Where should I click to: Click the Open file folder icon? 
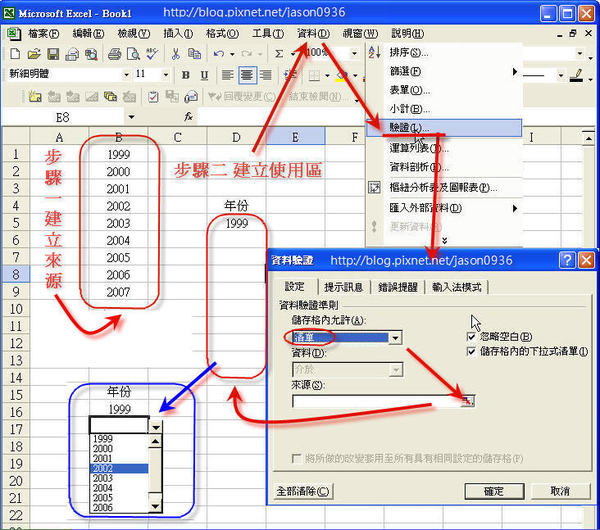34,54
